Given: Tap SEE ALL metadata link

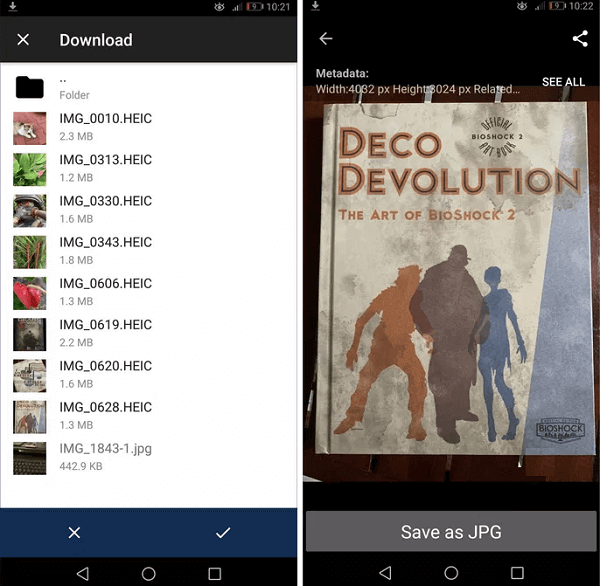Looking at the screenshot, I should click(x=563, y=82).
